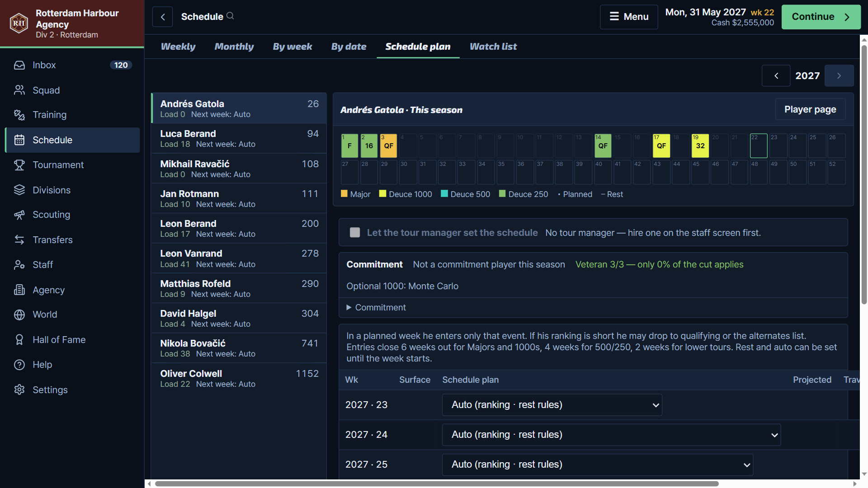
Task: Open the Scouting icon
Action: (x=19, y=215)
